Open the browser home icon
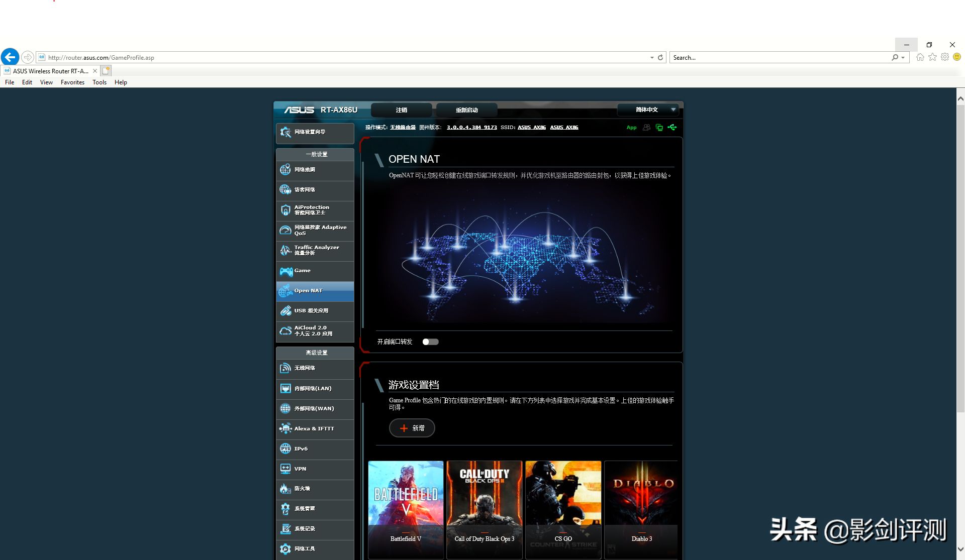Viewport: 965px width, 560px height. pos(920,57)
